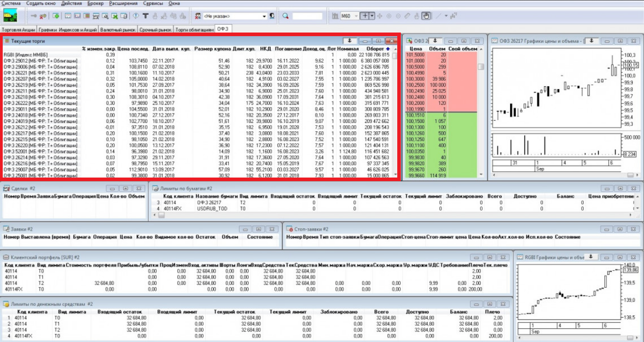Click the green plus icon in toolbar
This screenshot has width=644, height=342.
coord(56,16)
